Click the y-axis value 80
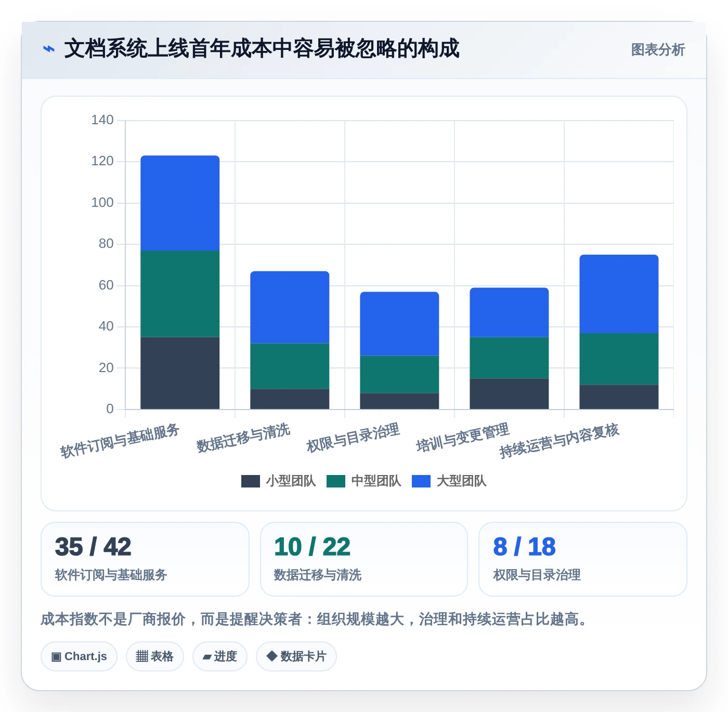Image resolution: width=728 pixels, height=712 pixels. point(106,244)
